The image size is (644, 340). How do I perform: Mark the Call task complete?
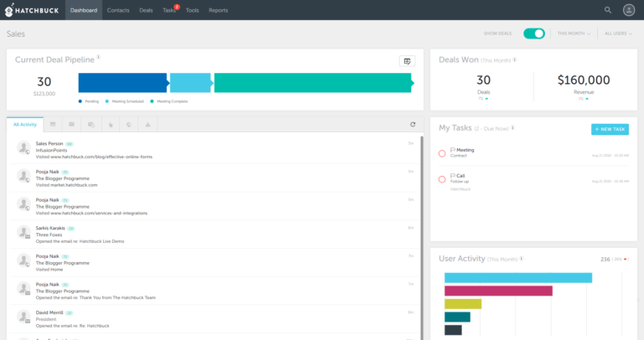tap(443, 179)
